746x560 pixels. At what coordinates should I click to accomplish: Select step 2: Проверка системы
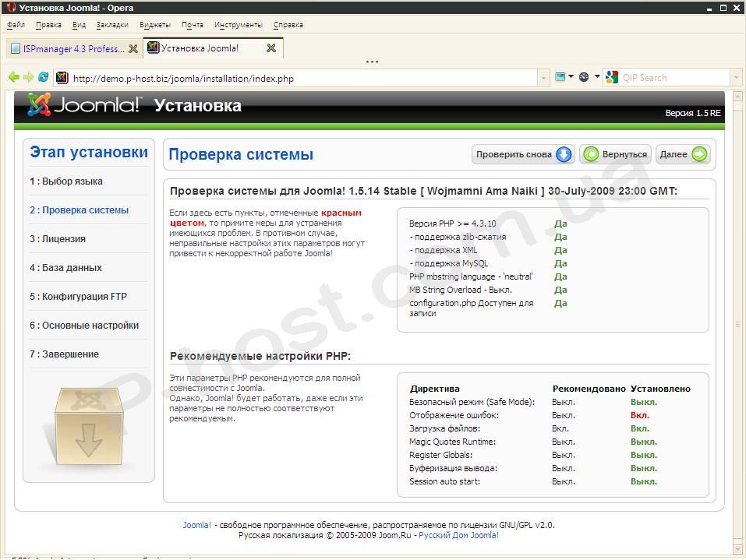click(79, 210)
